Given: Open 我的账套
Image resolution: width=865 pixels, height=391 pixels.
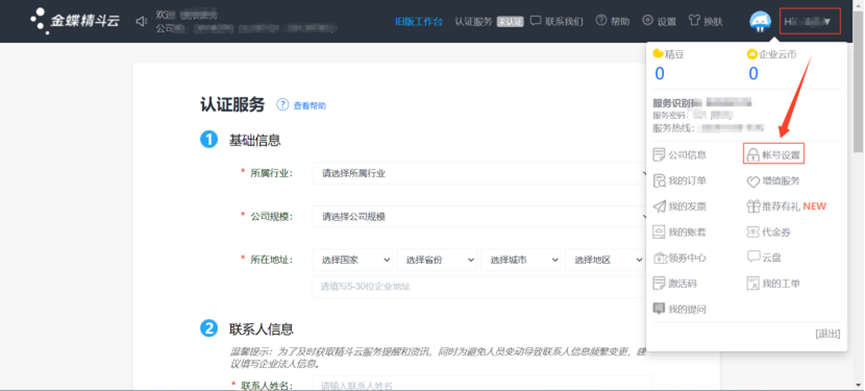Looking at the screenshot, I should point(687,232).
